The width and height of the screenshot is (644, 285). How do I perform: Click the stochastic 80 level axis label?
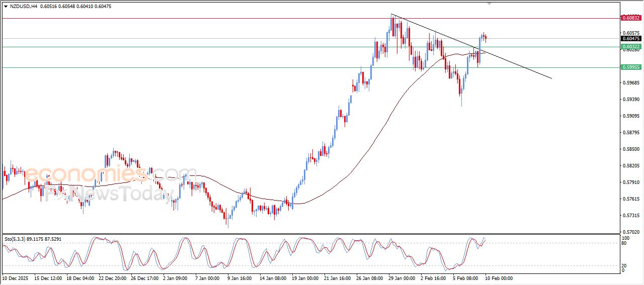tap(625, 243)
